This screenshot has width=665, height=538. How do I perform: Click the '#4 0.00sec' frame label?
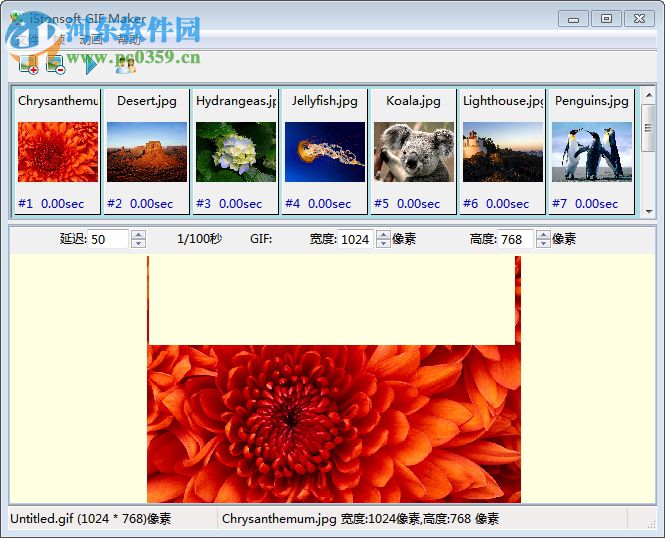318,204
